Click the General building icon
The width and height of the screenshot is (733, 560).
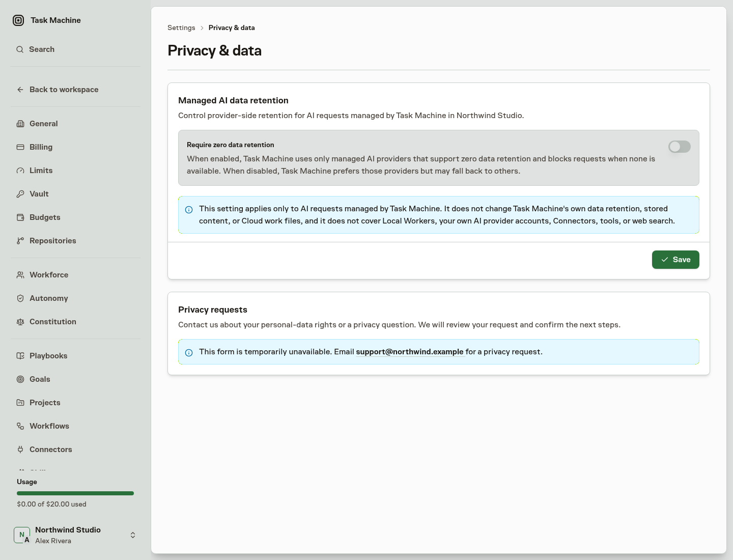coord(20,124)
